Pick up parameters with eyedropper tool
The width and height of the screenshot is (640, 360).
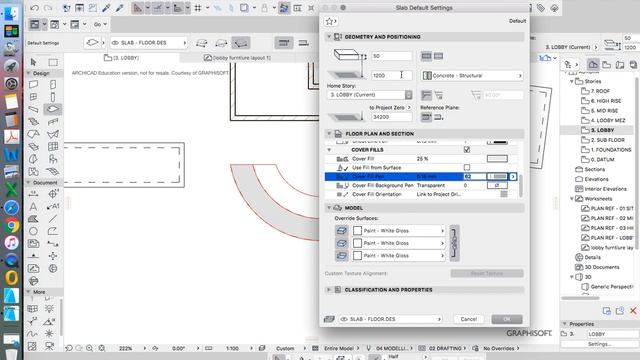tap(106, 8)
